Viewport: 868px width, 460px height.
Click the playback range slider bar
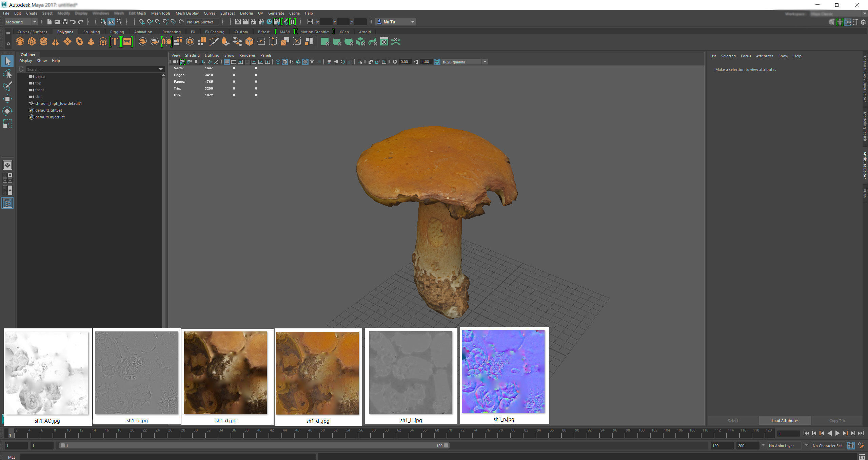point(254,445)
